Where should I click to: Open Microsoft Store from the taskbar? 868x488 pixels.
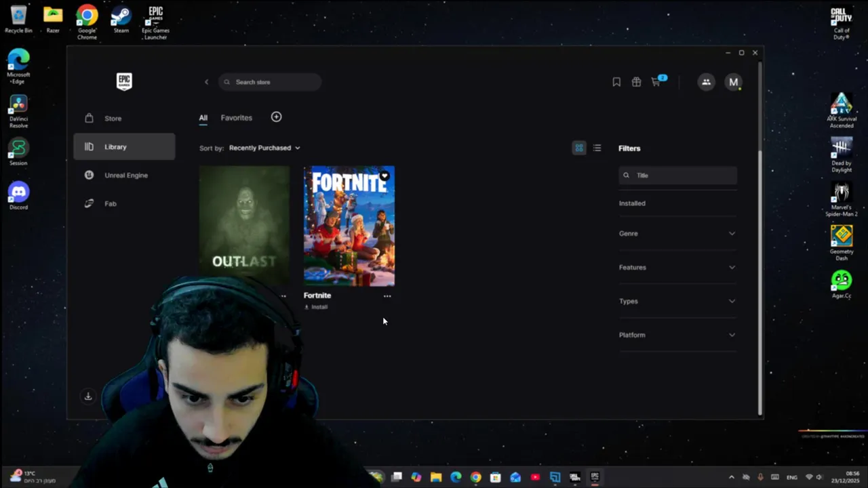tap(496, 477)
